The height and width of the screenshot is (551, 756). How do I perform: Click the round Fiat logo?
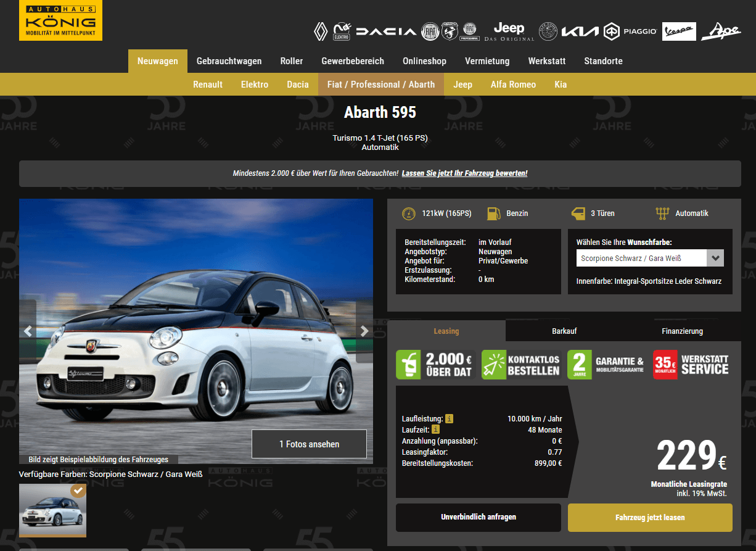click(x=430, y=31)
